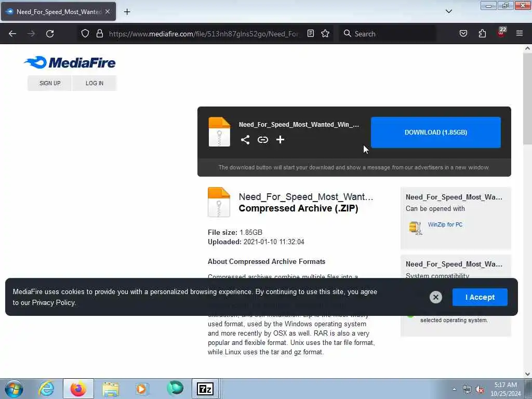Open the tracking protection shield icon
The height and width of the screenshot is (399, 532).
tap(85, 33)
